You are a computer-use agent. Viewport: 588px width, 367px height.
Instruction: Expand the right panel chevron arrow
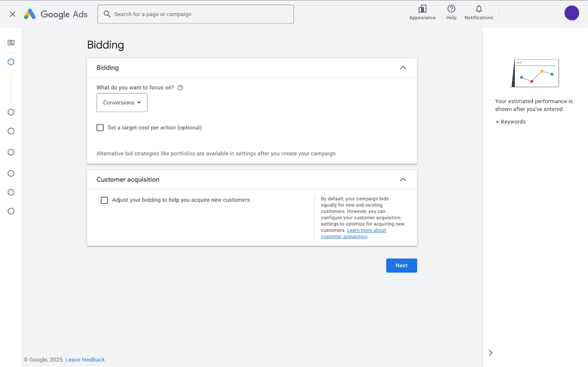pyautogui.click(x=490, y=353)
